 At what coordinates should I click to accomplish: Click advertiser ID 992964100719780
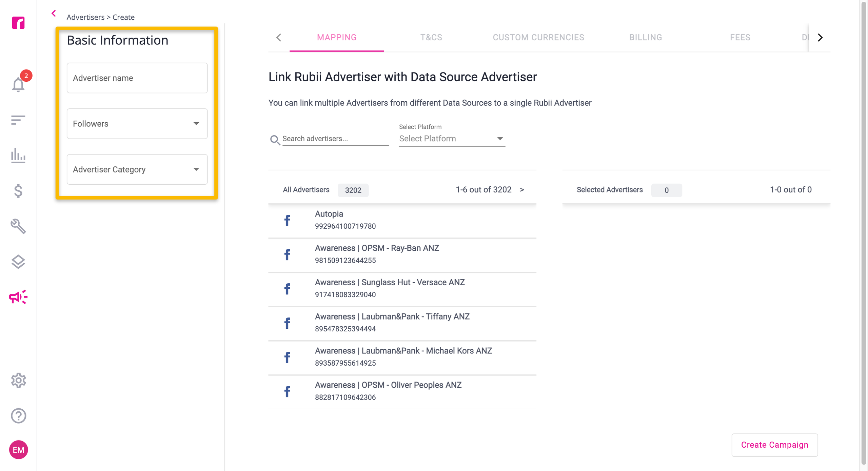tap(345, 226)
